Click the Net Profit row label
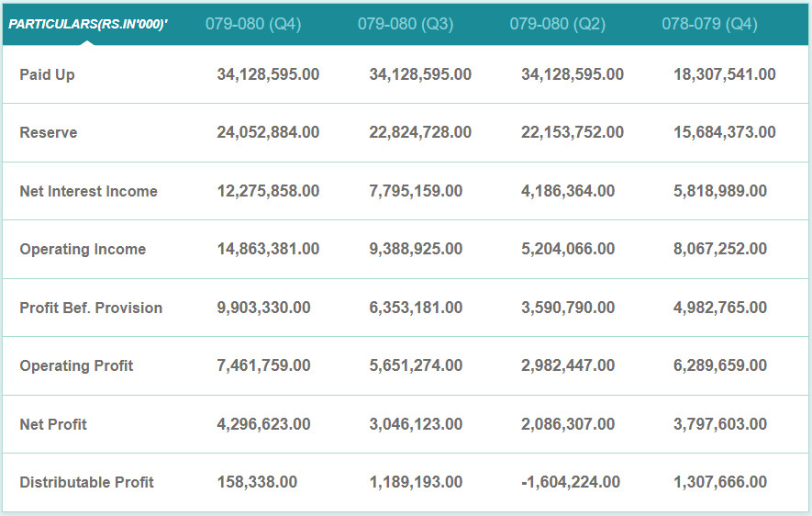Viewport: 812px width, 516px height. click(53, 424)
